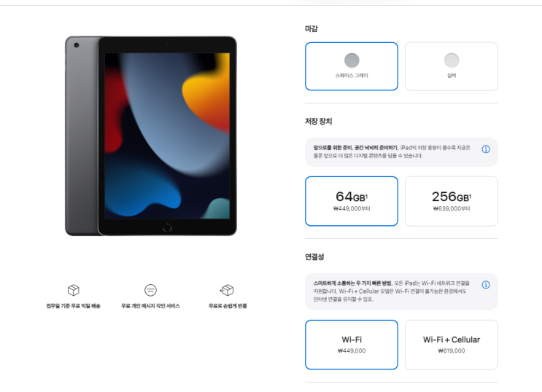Choose the Wi-Fi connectivity option

[352, 345]
